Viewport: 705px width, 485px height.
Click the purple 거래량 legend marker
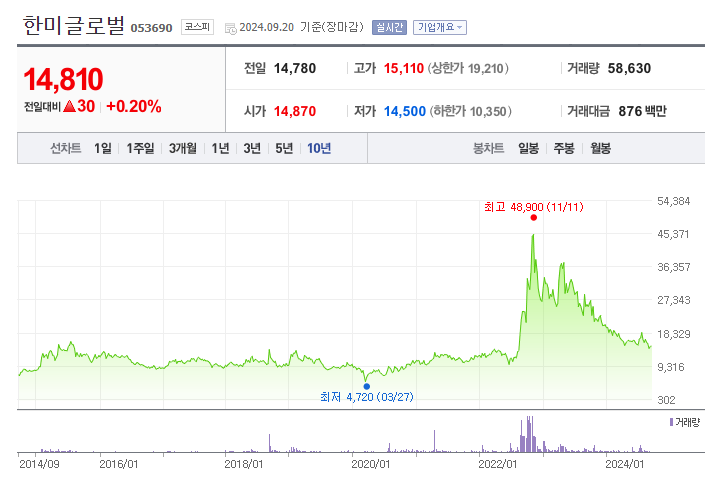coord(671,422)
